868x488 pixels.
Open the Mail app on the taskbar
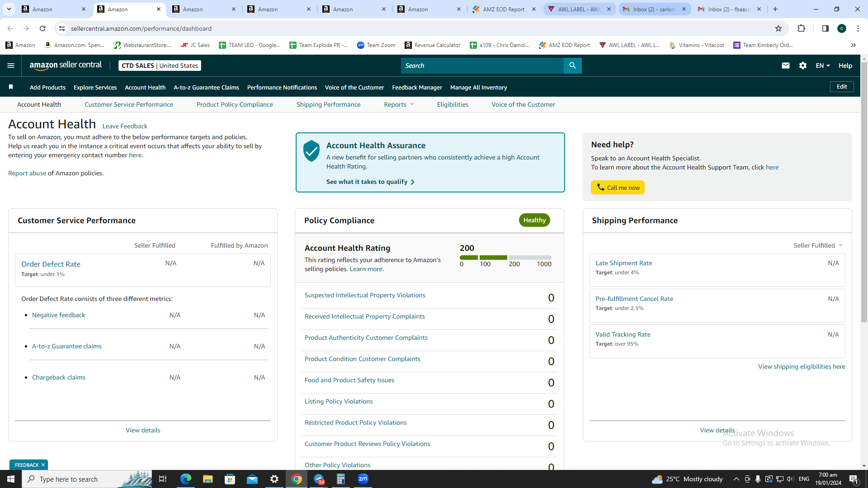(x=252, y=479)
